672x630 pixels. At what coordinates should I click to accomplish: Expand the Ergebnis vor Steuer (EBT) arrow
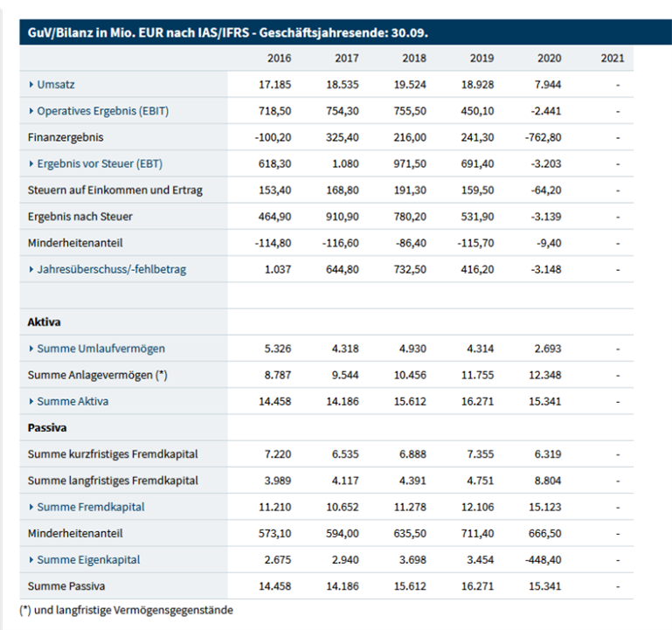tap(31, 163)
